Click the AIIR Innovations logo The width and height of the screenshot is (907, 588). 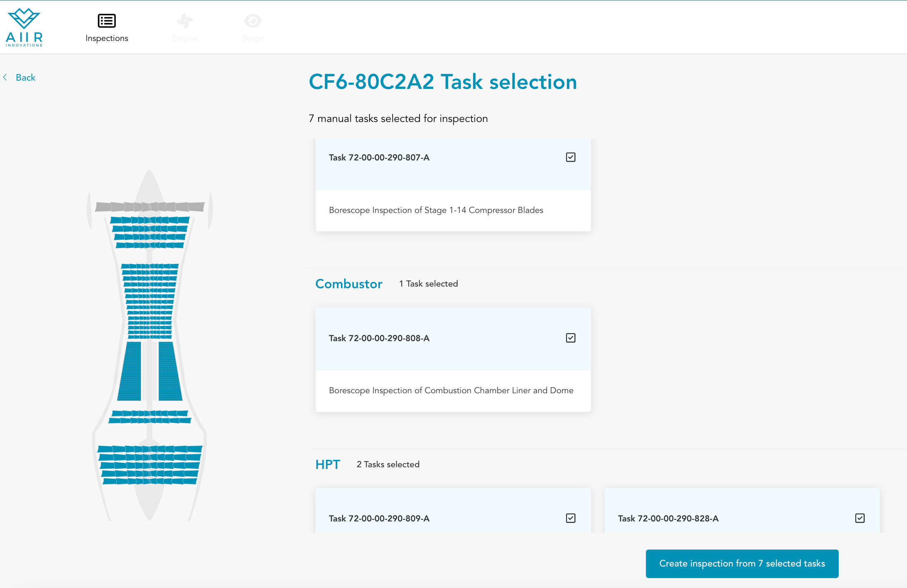(24, 27)
